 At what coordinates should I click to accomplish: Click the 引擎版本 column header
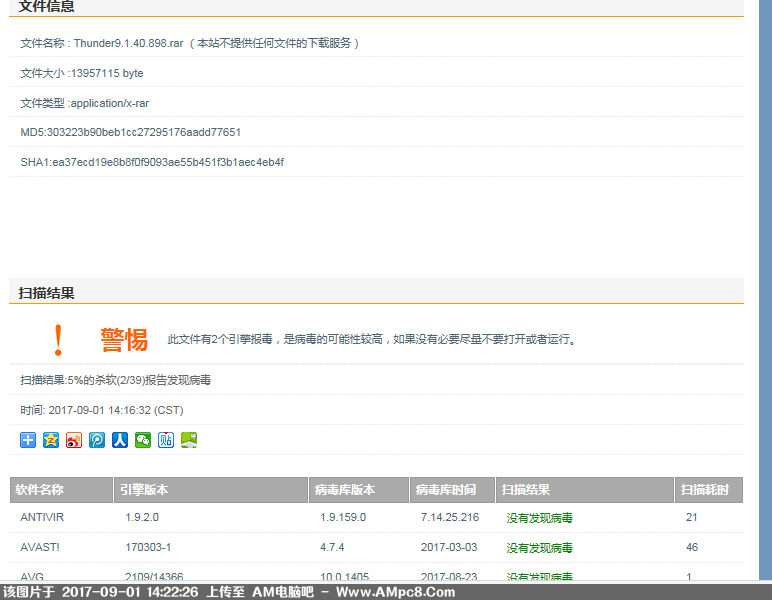(211, 490)
